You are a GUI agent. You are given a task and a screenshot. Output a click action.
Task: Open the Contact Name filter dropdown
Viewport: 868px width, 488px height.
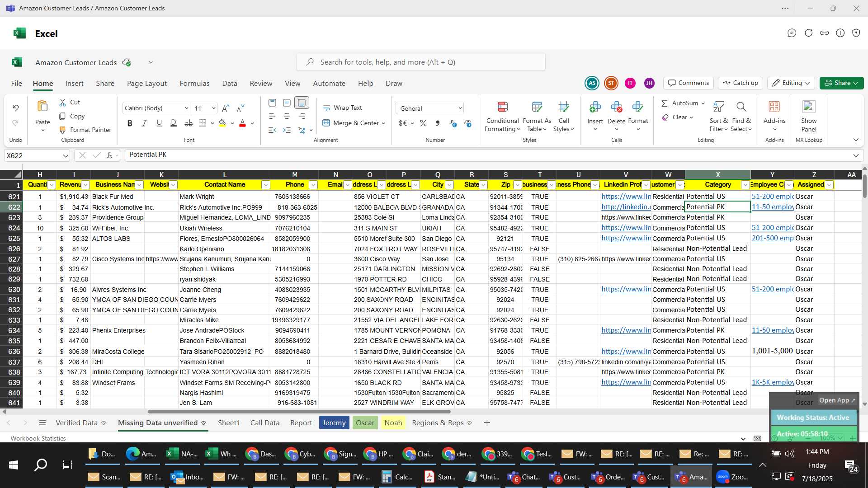[x=265, y=185]
